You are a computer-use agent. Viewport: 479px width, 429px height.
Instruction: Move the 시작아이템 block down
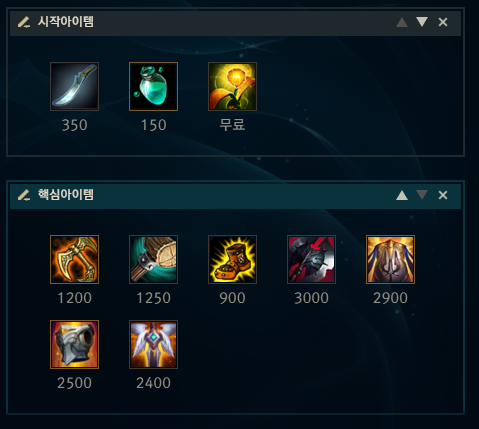422,22
